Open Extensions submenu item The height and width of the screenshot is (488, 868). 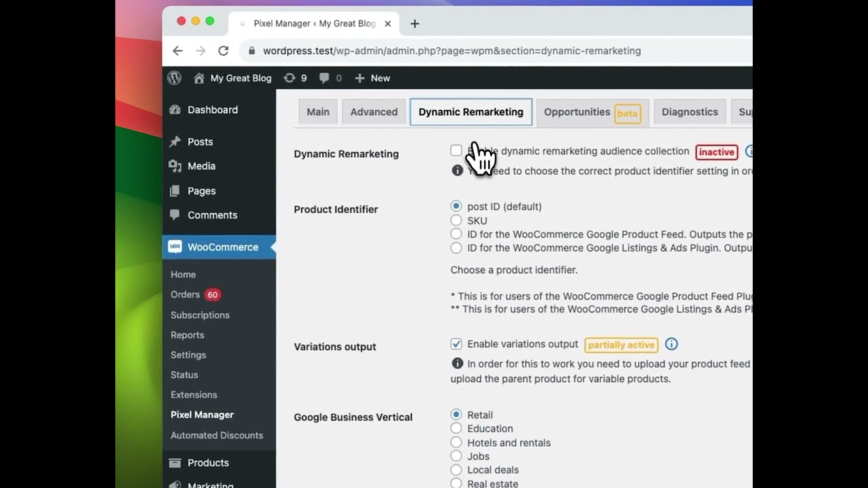tap(194, 394)
